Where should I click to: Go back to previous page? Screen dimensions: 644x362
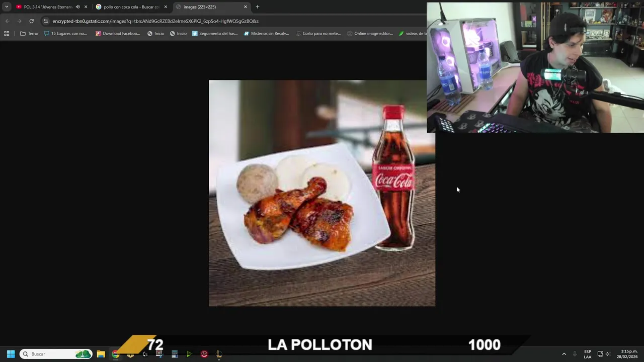(x=7, y=21)
